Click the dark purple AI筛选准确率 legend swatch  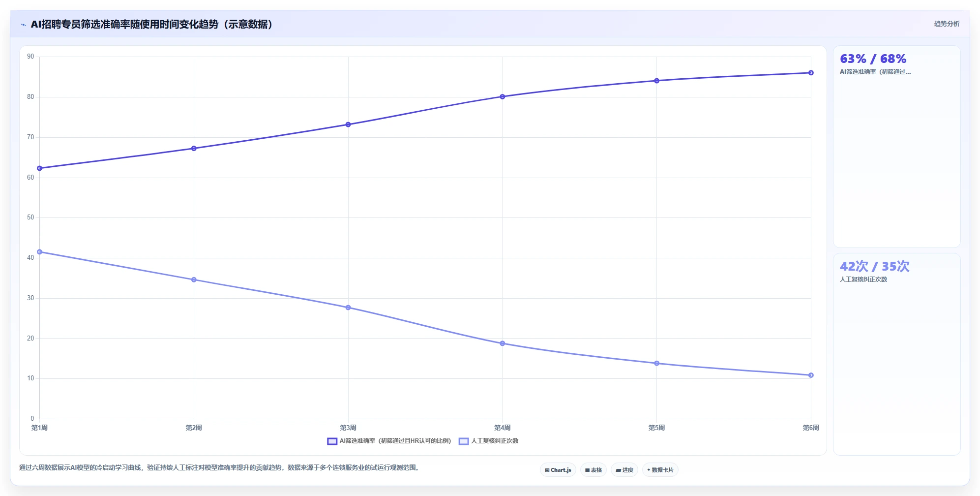tap(332, 441)
